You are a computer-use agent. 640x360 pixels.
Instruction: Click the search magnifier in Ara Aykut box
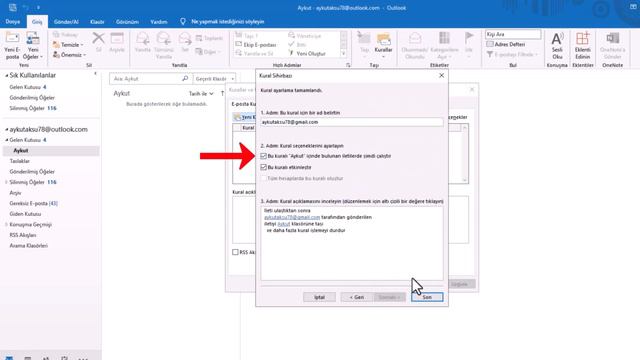[185, 78]
